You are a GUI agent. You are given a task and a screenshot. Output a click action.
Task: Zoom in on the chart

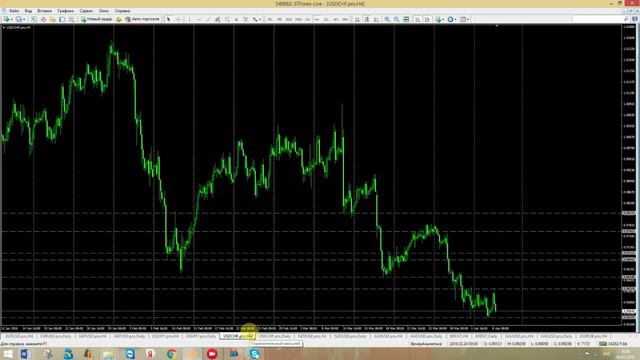tap(387, 19)
